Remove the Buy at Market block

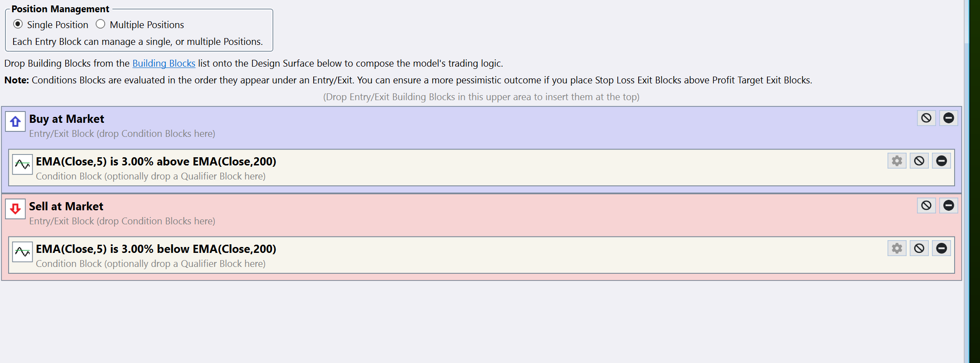(x=948, y=118)
